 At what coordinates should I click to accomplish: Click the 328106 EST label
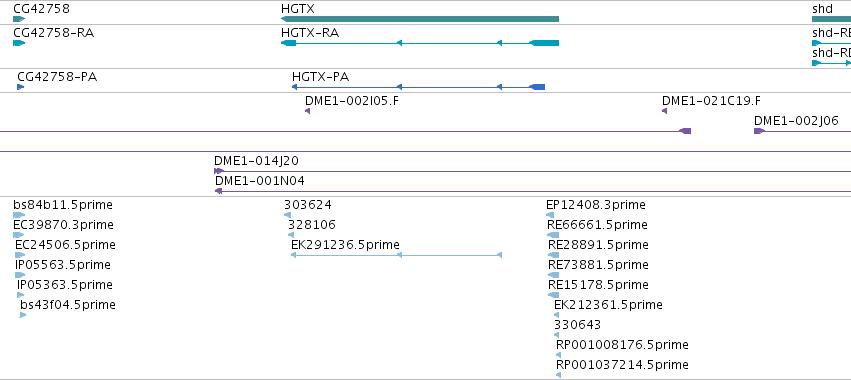[x=312, y=225]
